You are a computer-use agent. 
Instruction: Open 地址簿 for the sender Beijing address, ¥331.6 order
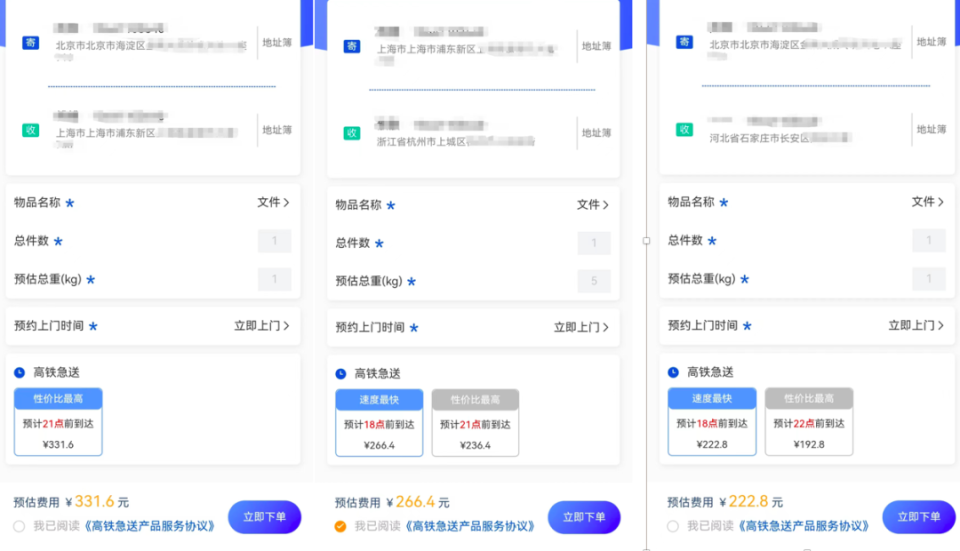[277, 43]
